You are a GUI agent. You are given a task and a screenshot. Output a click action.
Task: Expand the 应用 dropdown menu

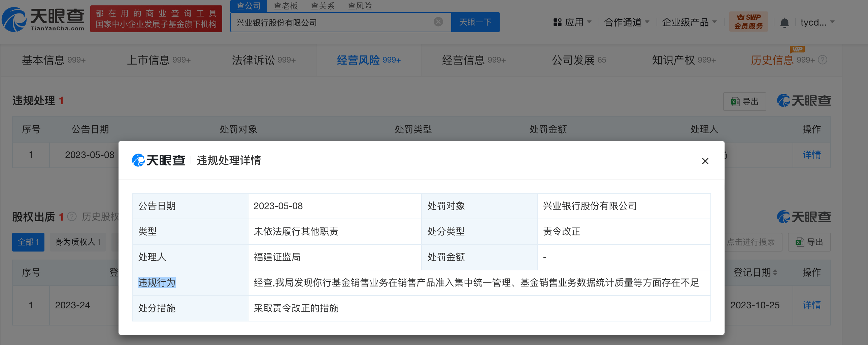572,22
